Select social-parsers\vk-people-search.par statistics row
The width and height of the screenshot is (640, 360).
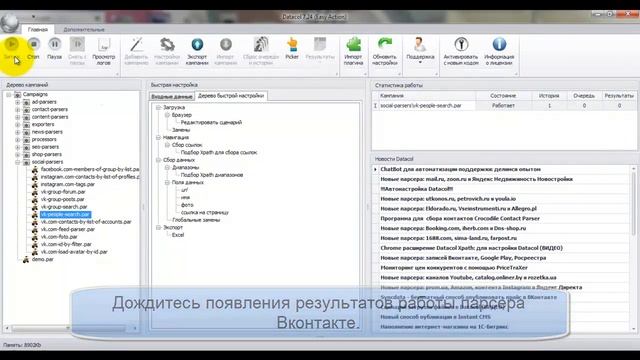[504, 105]
